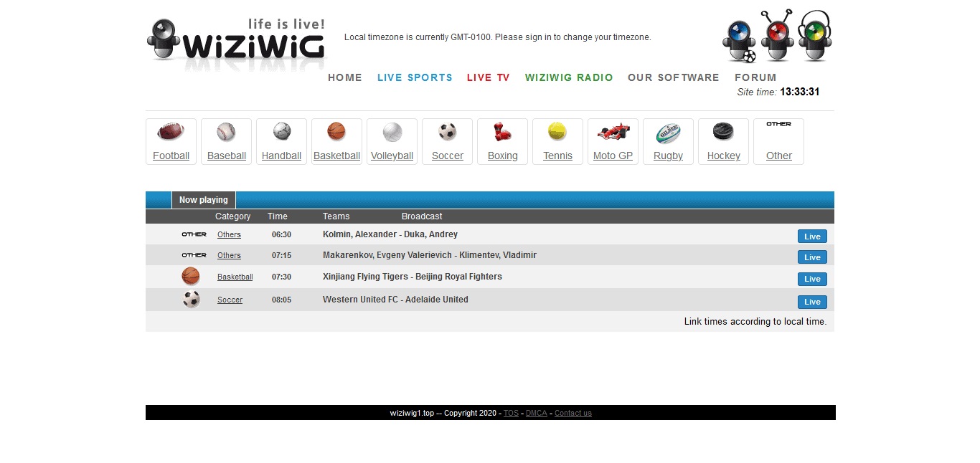Click the red-eyed TV antenna mascot
This screenshot has width=980, height=463.
(x=777, y=36)
